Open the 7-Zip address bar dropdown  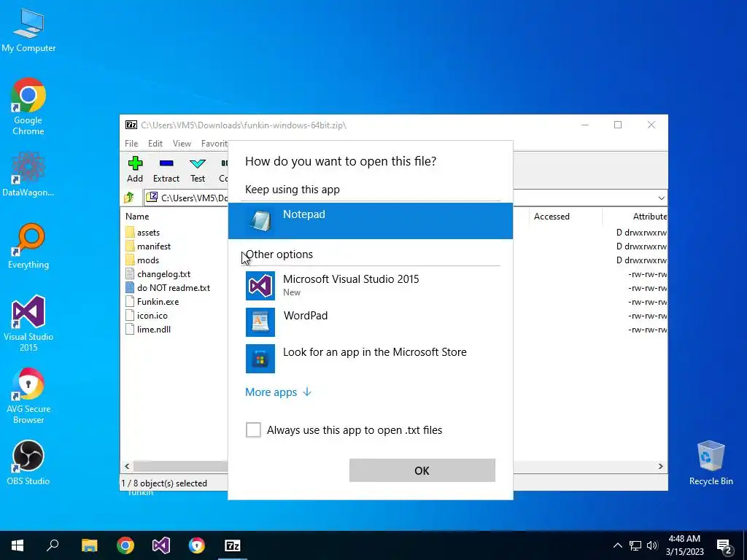click(661, 198)
